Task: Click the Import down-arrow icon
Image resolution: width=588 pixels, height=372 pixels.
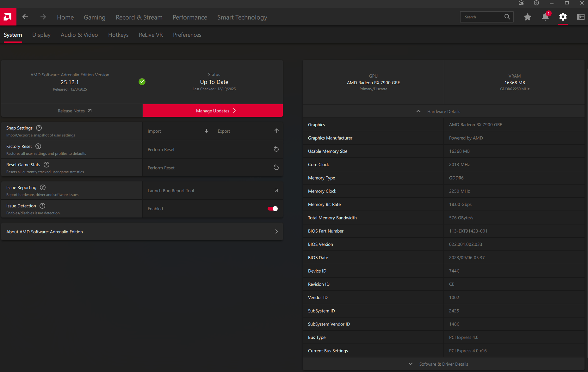Action: pyautogui.click(x=207, y=131)
